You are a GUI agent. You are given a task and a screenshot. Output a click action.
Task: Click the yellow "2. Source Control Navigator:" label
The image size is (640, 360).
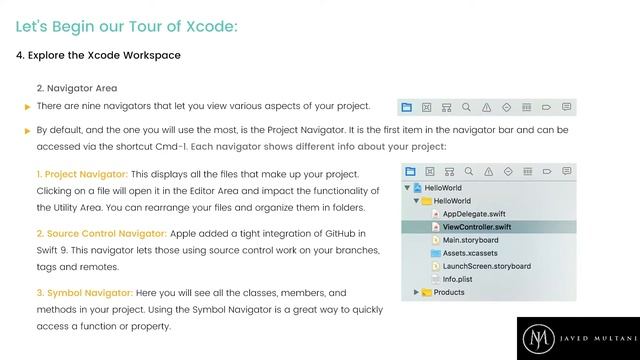click(102, 233)
